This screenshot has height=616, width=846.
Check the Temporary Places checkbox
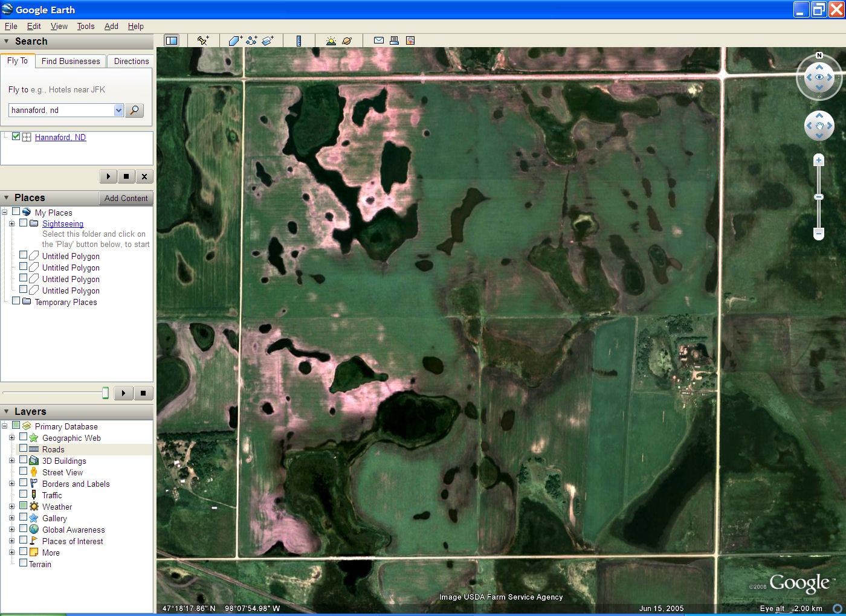[x=16, y=301]
